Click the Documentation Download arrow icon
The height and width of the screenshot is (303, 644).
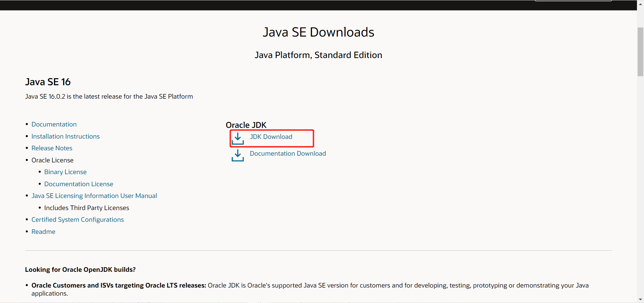coord(238,155)
